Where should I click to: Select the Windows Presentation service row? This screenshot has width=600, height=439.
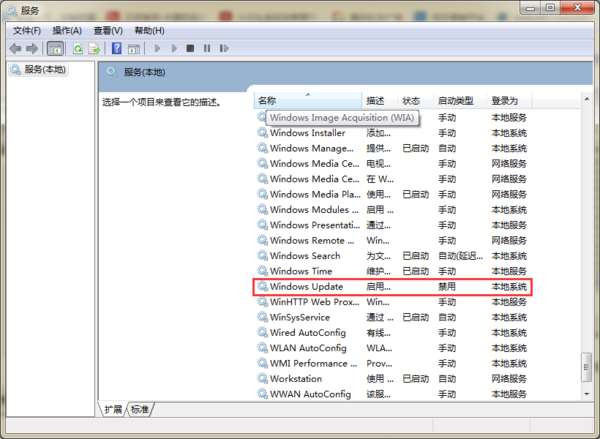(392, 225)
